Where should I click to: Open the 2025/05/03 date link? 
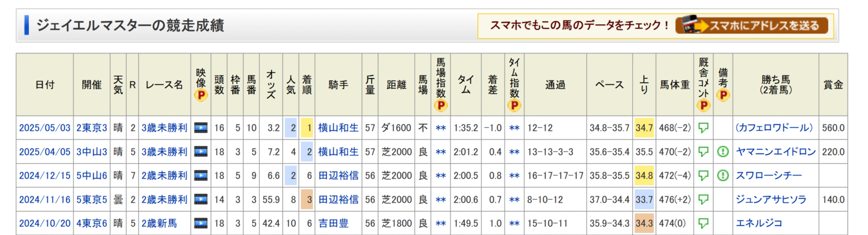[x=45, y=128]
